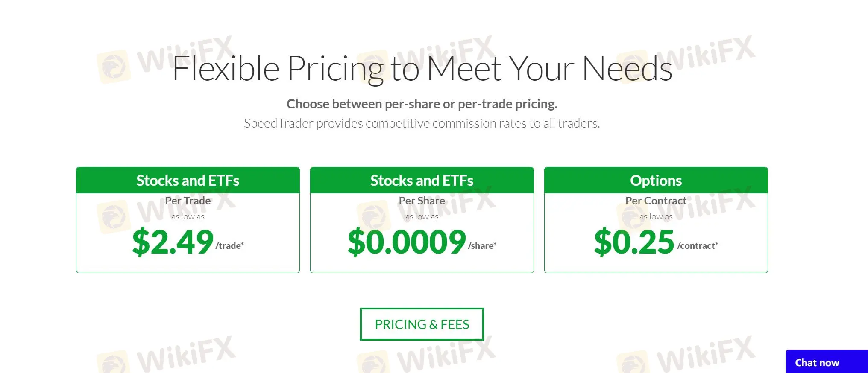Select the Stocks and ETFs header above Per Trade
Image resolution: width=868 pixels, height=373 pixels.
(188, 181)
